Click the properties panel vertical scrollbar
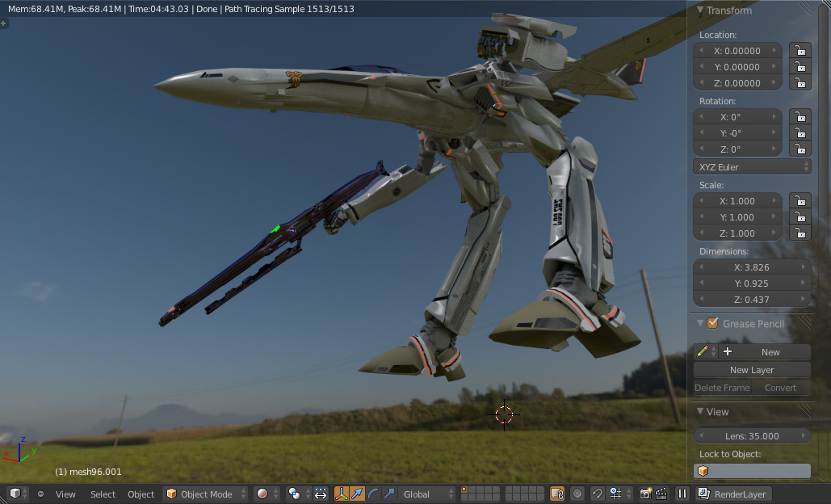This screenshot has height=504, width=831. click(x=822, y=109)
